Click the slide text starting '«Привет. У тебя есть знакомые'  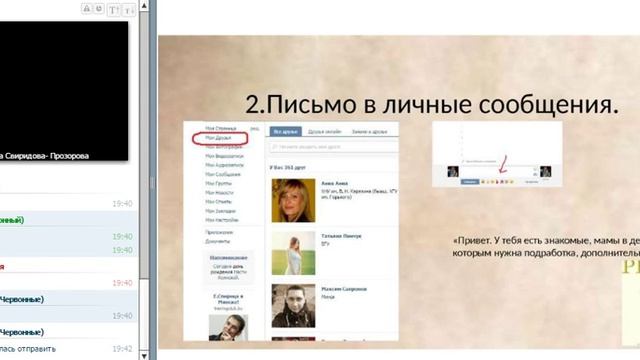tap(546, 247)
